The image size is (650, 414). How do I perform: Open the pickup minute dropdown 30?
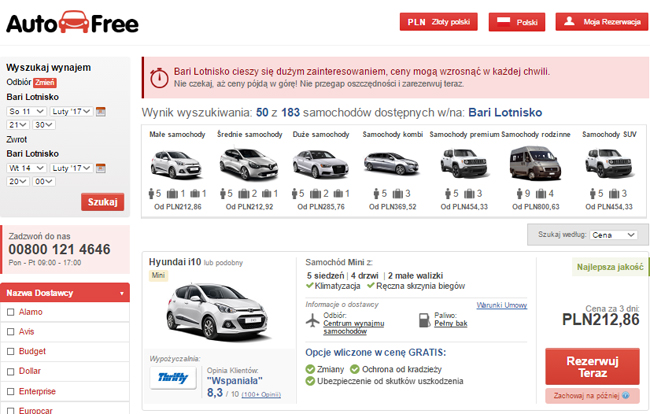(44, 125)
